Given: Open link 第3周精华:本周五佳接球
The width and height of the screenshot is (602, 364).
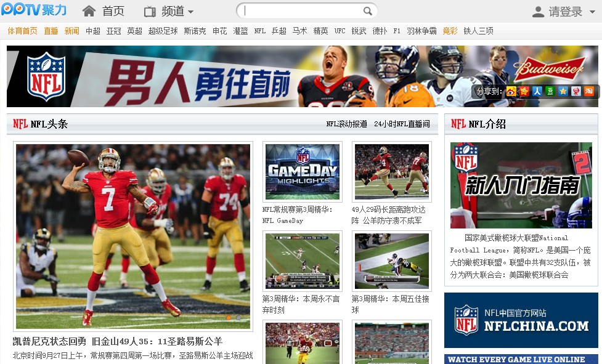Looking at the screenshot, I should coord(391,304).
